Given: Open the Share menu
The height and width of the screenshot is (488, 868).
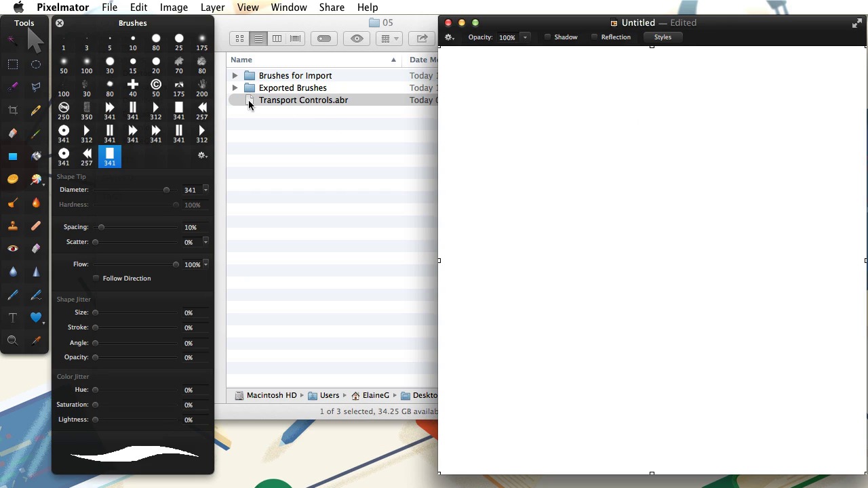Looking at the screenshot, I should click(x=332, y=7).
